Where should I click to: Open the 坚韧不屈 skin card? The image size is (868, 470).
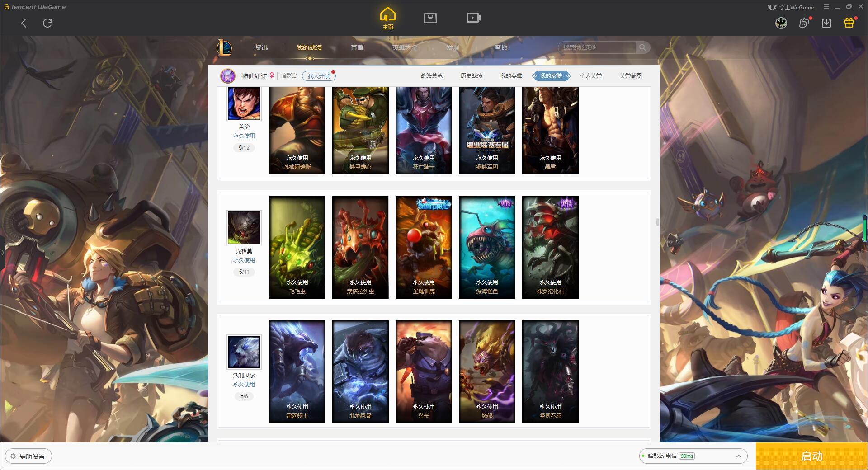click(550, 371)
